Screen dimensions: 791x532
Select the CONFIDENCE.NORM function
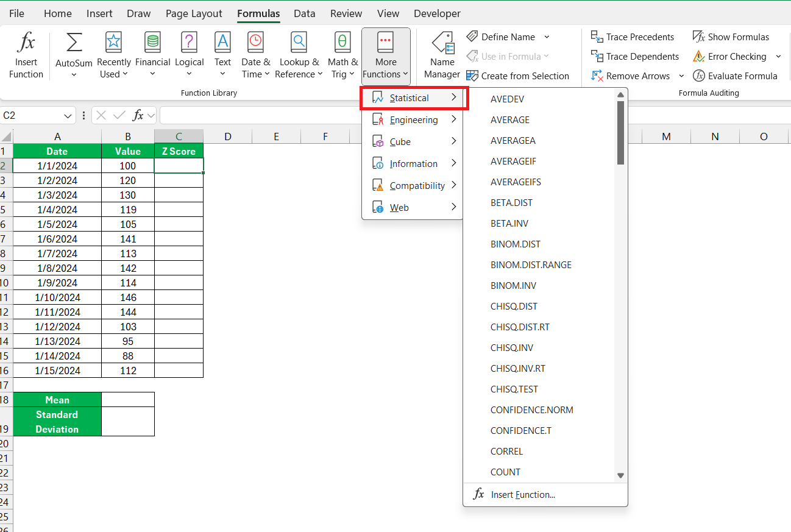click(x=531, y=410)
